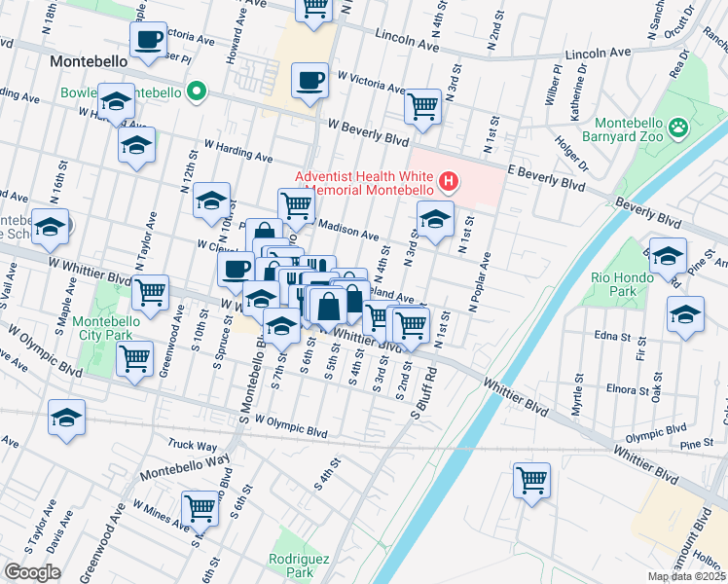
Task: Click the shopping cart marker by W Mines Ave
Action: pyautogui.click(x=200, y=510)
